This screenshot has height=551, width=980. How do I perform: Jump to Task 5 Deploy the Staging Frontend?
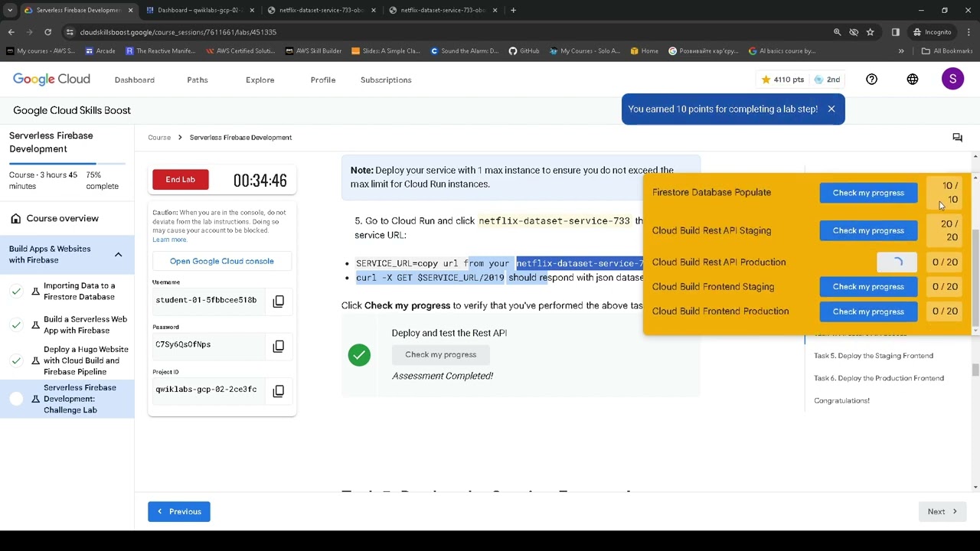(x=874, y=356)
